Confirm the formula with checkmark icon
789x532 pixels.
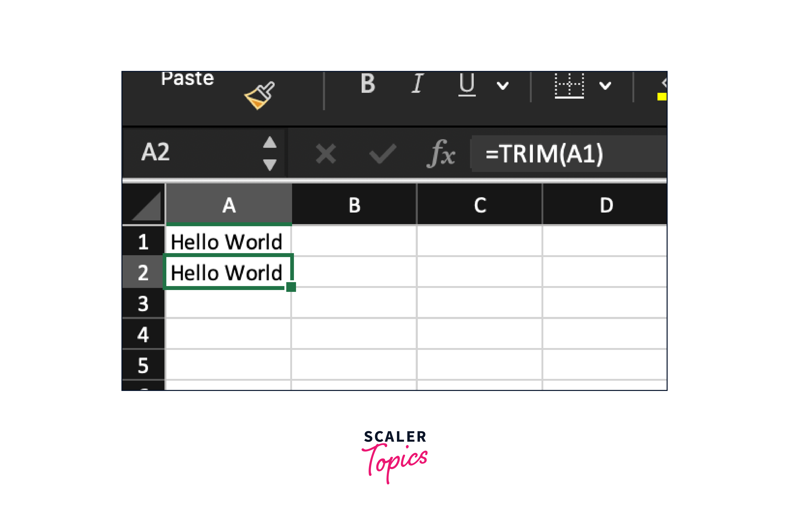click(383, 154)
